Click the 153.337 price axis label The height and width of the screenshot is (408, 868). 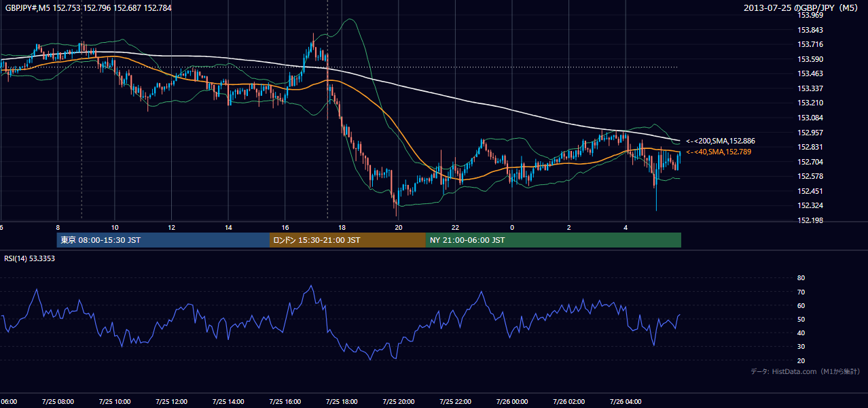pos(810,88)
